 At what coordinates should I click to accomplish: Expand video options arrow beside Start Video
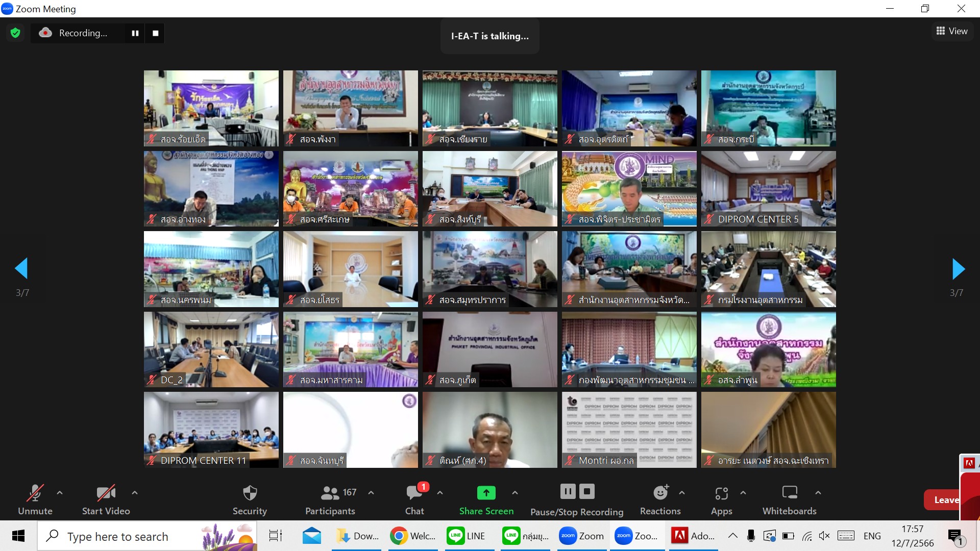135,493
